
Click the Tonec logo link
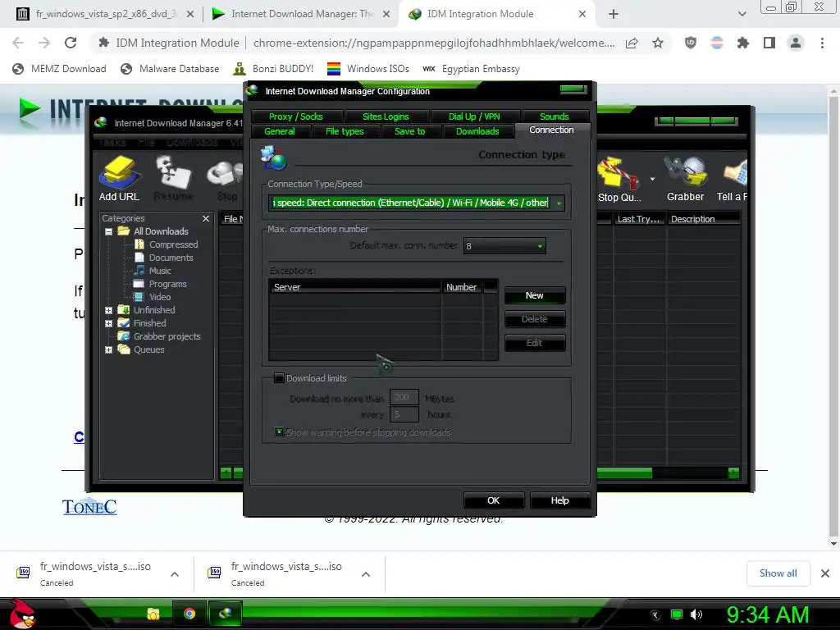[x=89, y=507]
